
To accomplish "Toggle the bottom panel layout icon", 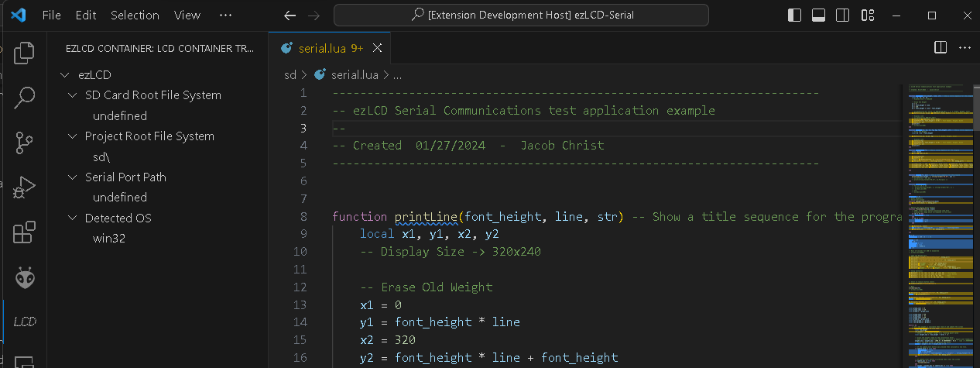I will coord(819,15).
